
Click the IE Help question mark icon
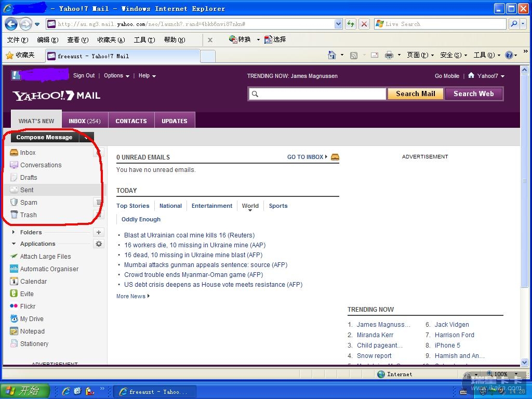509,55
